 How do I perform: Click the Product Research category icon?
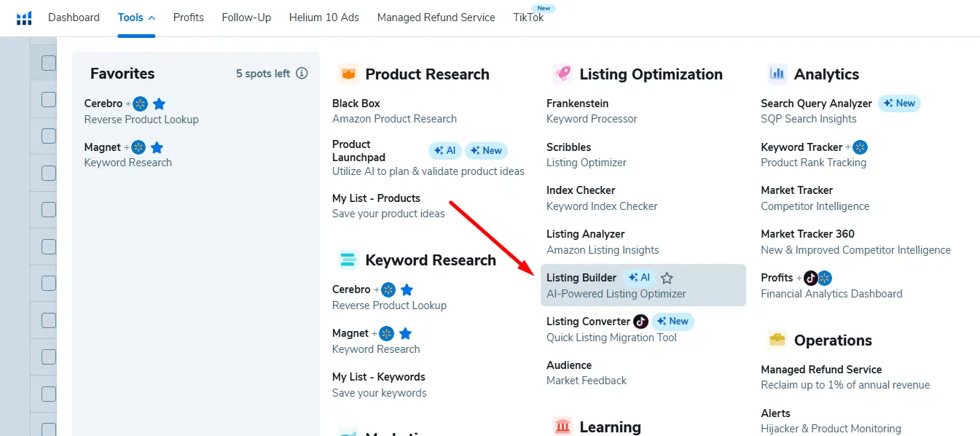[x=348, y=74]
